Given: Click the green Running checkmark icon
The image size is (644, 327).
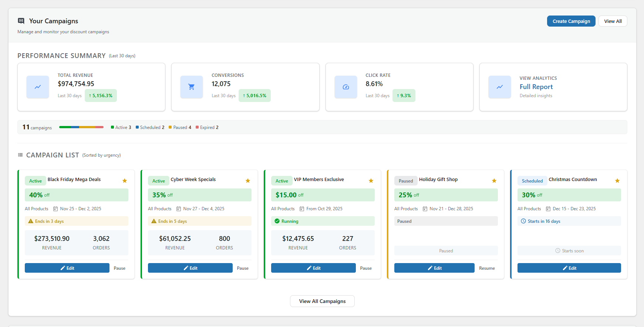Looking at the screenshot, I should coord(277,221).
